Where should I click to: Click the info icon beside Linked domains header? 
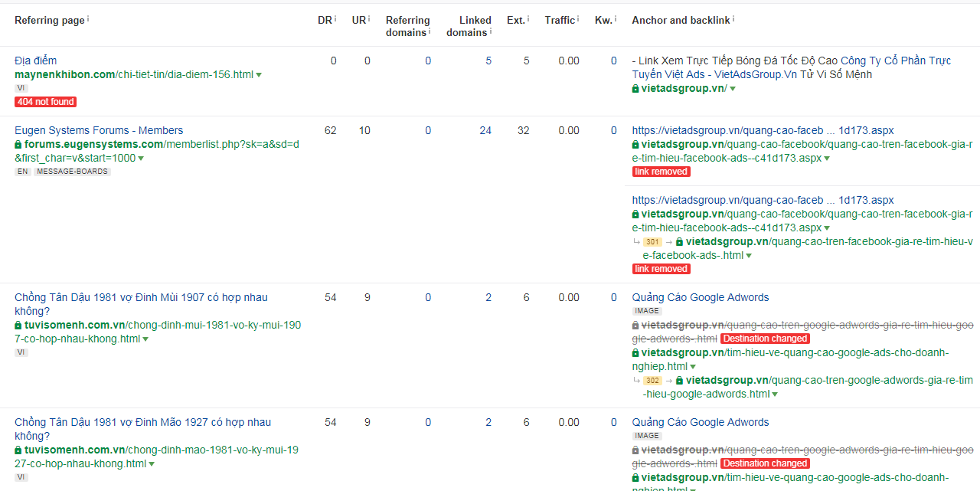[491, 31]
